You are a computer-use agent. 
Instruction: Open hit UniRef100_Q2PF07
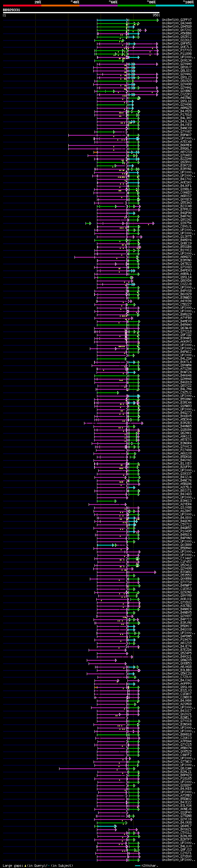click(176, 20)
